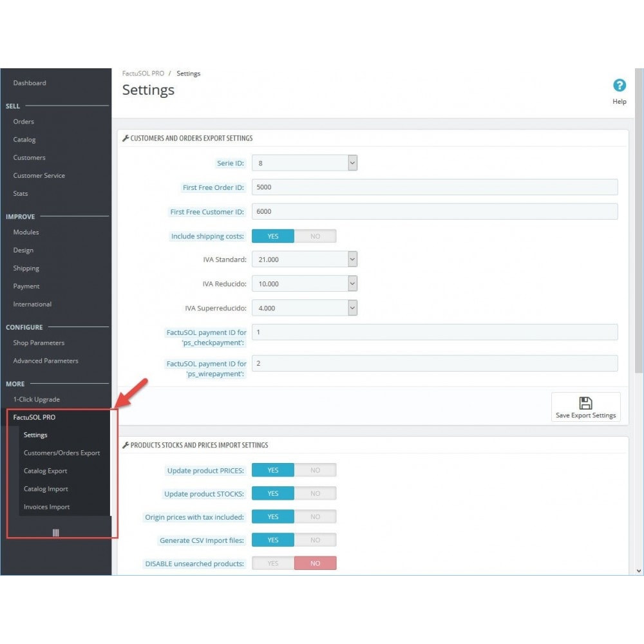Switch Update product STOCKS to NO
This screenshot has height=644, width=644.
315,493
